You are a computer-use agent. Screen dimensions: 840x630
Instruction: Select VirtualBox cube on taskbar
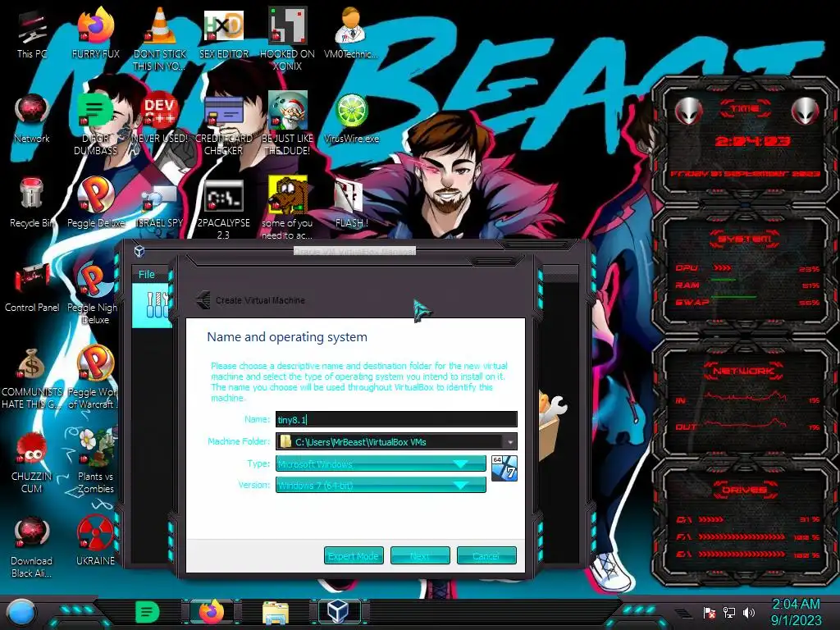tap(339, 612)
